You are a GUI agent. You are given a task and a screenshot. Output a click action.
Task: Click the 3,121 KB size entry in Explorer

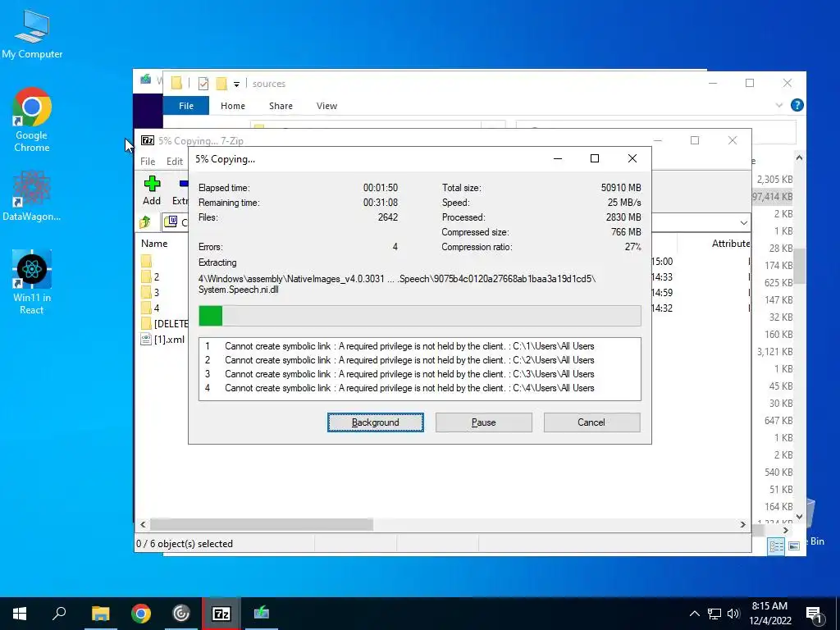[x=774, y=351]
